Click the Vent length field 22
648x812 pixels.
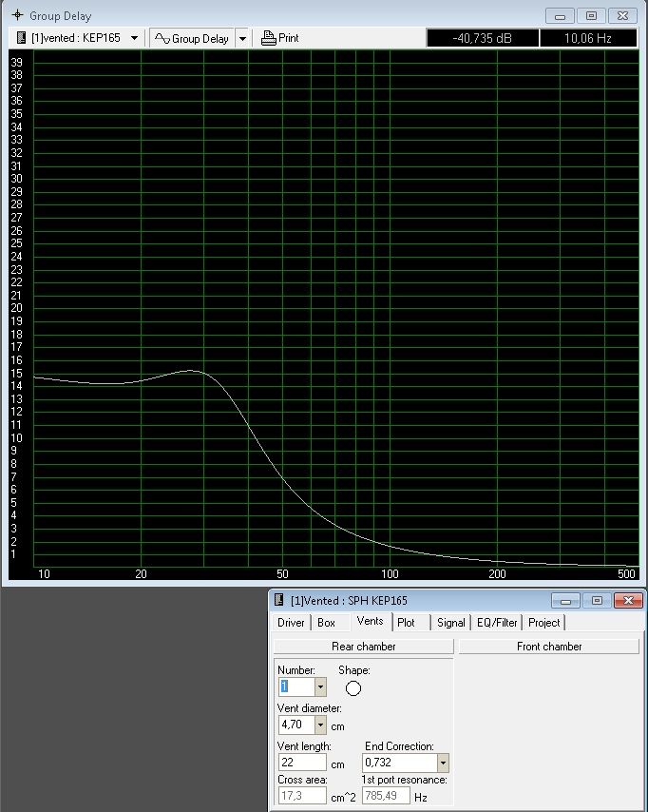(x=302, y=763)
